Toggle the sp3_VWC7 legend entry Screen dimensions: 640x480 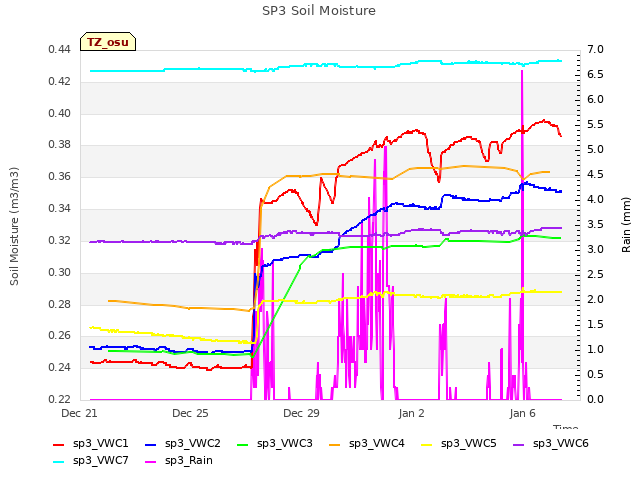tap(91, 460)
